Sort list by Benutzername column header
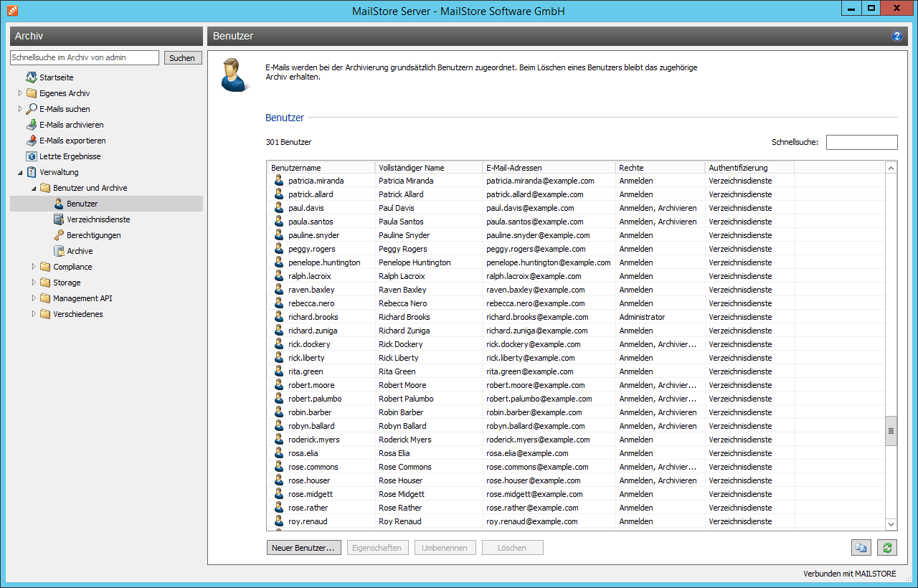Screen dimensions: 918x588 coord(321,168)
